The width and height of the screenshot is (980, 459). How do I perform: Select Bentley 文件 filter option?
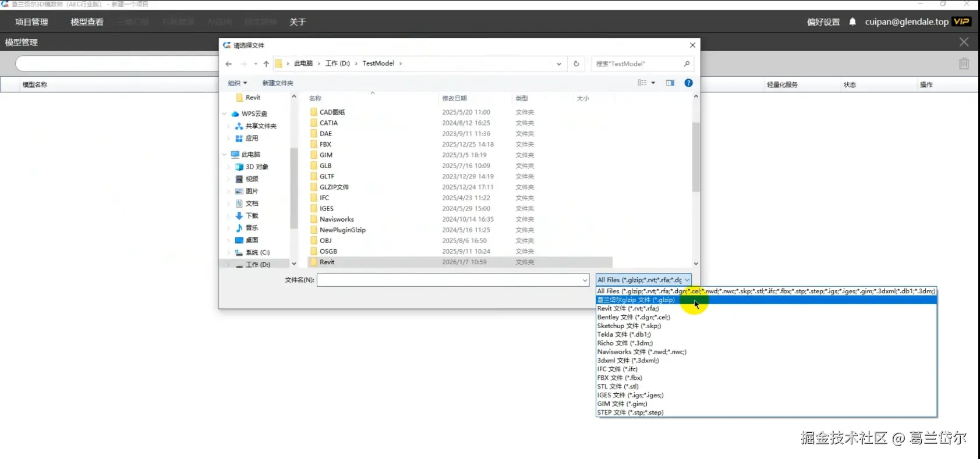766,317
